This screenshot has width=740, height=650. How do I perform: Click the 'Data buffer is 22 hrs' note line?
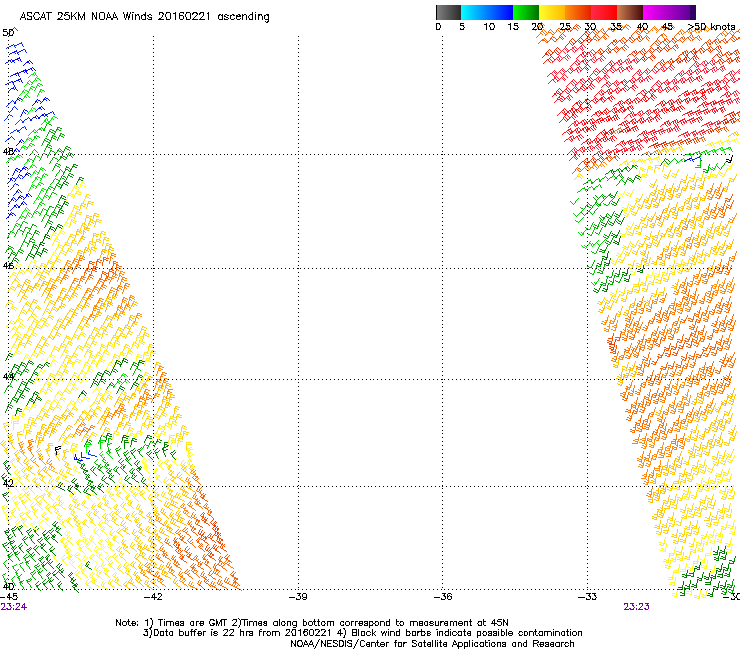[x=362, y=633]
